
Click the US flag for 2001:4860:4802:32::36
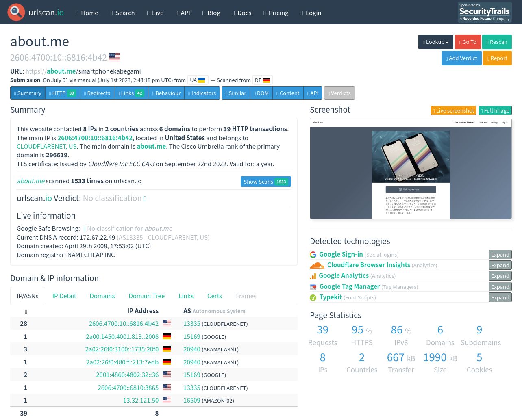pos(167,375)
